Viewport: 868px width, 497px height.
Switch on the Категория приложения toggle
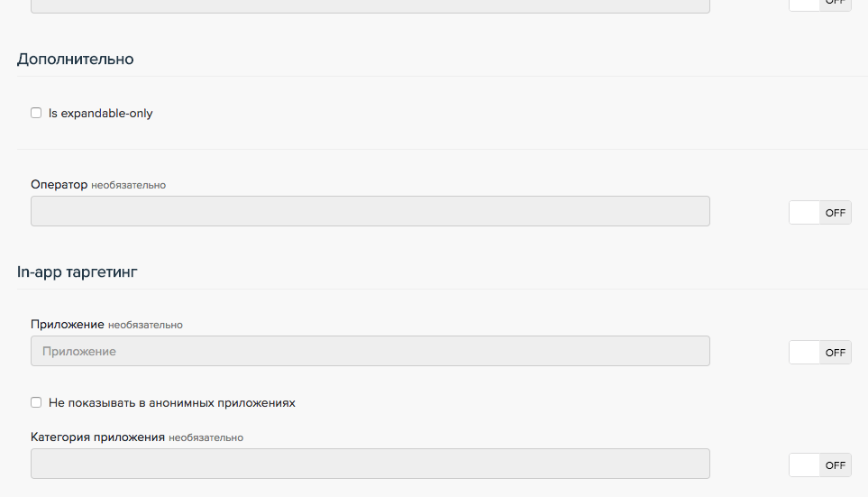coord(819,465)
